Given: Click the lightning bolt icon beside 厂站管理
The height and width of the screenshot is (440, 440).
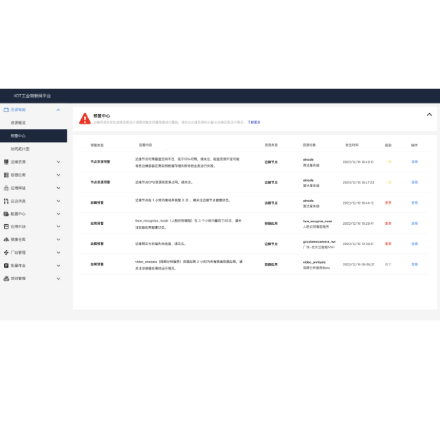Looking at the screenshot, I should [x=6, y=252].
